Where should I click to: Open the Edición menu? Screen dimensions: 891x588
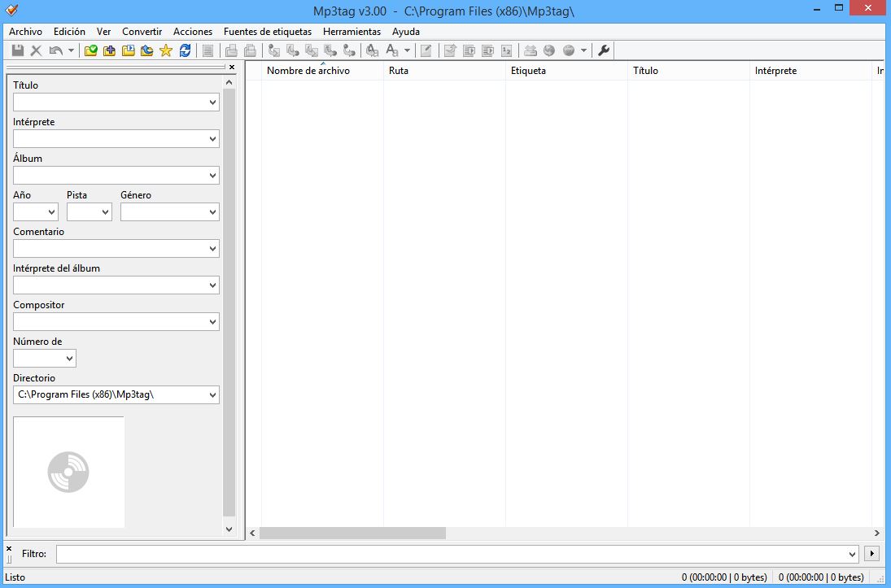point(69,32)
